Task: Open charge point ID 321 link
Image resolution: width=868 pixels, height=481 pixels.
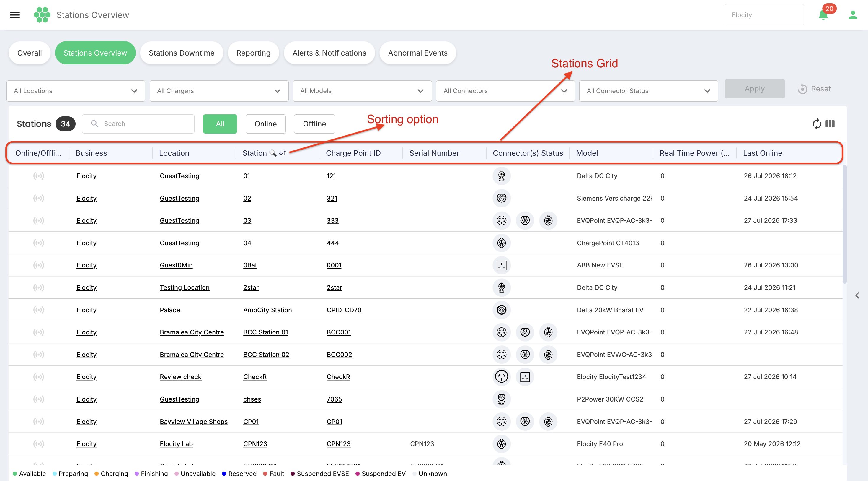Action: (332, 198)
